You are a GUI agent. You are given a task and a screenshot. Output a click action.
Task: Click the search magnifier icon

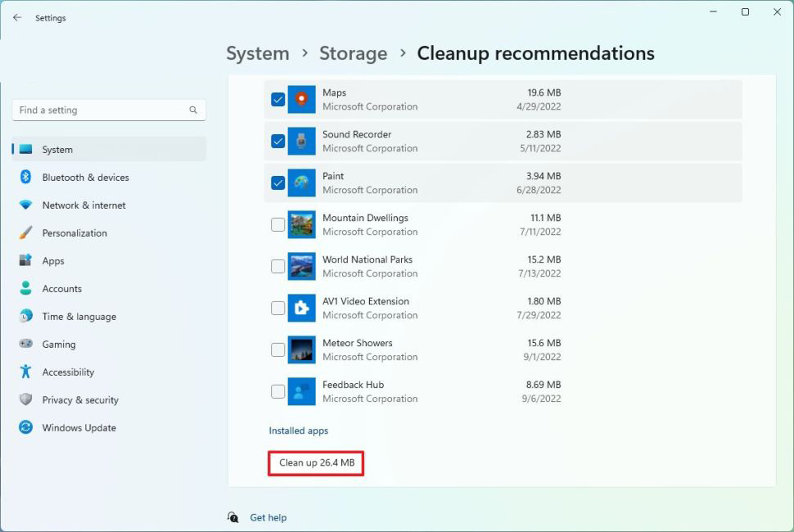coord(193,110)
